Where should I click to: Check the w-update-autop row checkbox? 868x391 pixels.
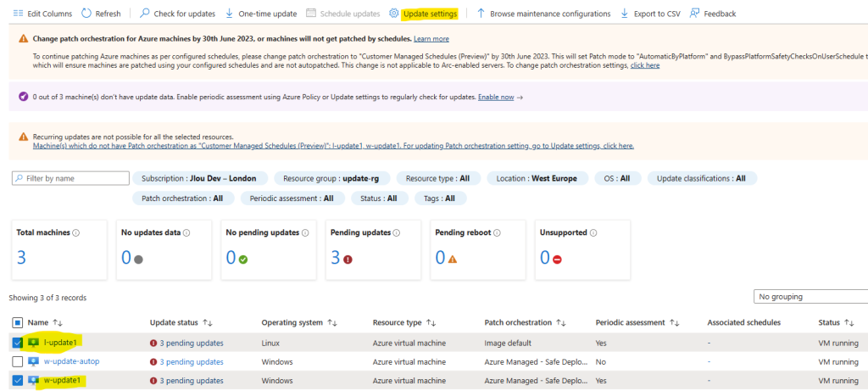(x=17, y=361)
